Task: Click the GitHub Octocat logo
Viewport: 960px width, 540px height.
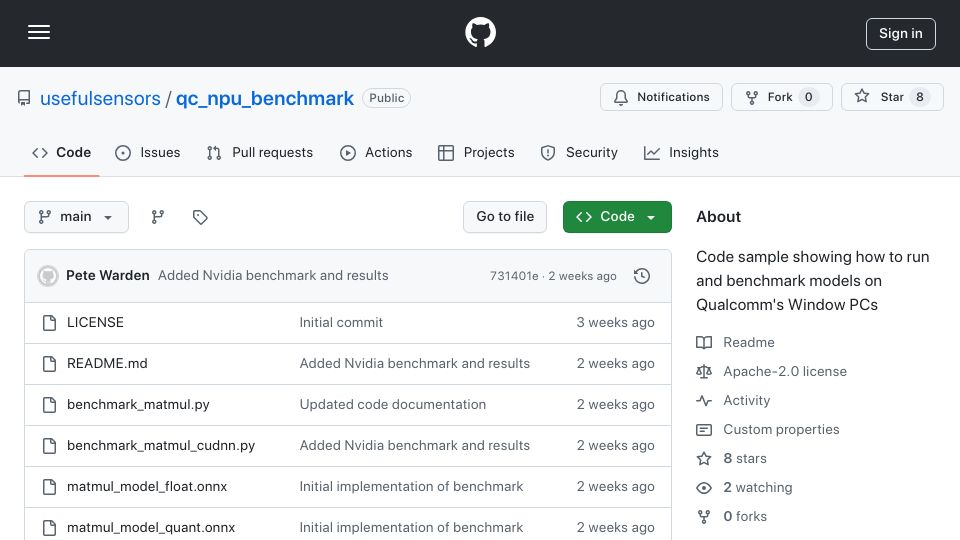Action: (480, 32)
